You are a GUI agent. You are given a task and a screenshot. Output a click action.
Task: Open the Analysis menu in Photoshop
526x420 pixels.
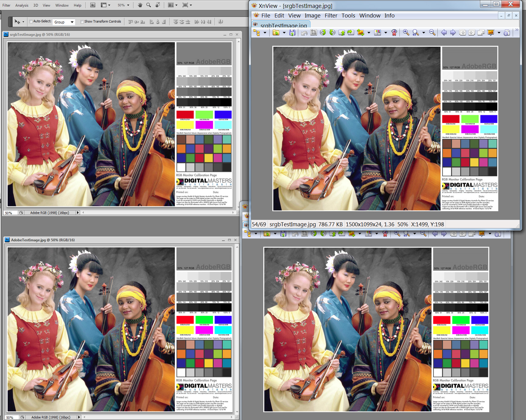coord(22,5)
